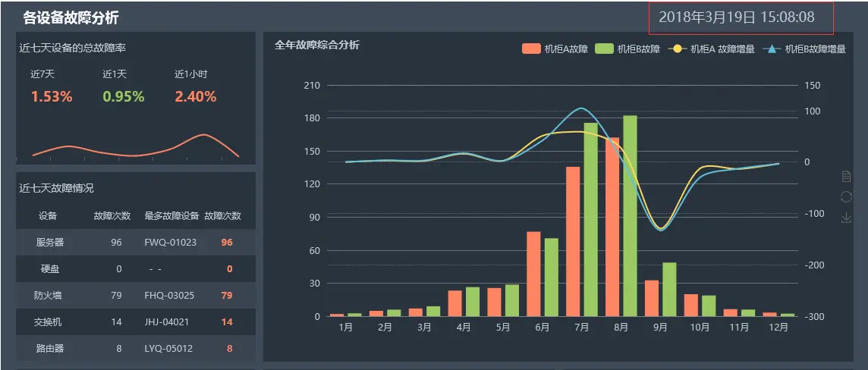Select the 1.53% seven-day failure rate
Viewport: 868px width, 370px height.
tap(52, 97)
